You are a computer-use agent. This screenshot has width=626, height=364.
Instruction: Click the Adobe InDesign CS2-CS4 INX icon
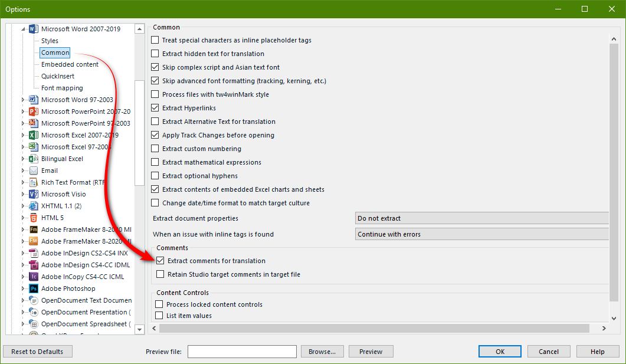pos(34,253)
